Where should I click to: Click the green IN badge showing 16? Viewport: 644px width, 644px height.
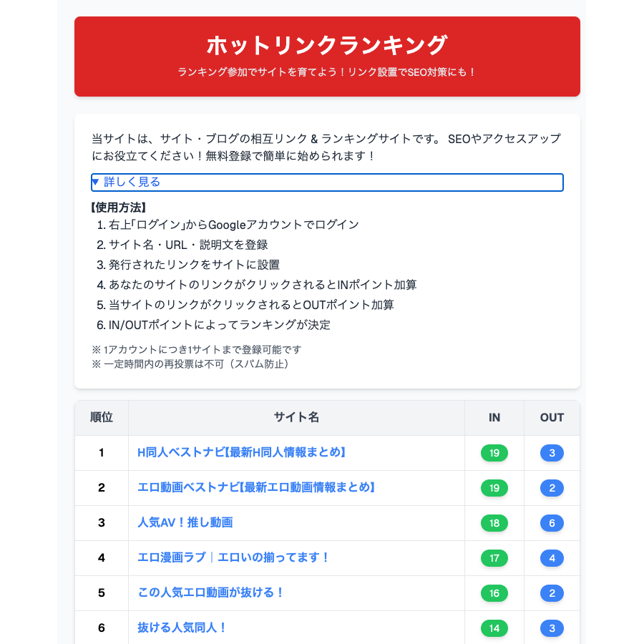[x=494, y=593]
